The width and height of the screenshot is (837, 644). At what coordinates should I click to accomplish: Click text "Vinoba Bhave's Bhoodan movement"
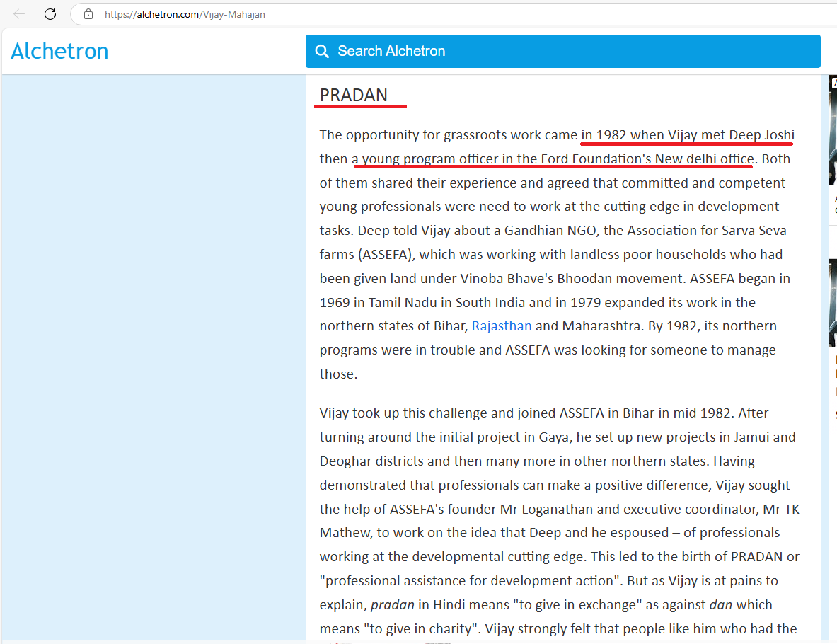click(573, 279)
